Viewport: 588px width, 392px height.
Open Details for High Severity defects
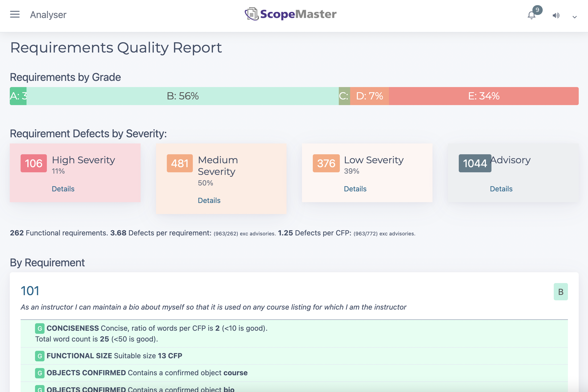63,189
